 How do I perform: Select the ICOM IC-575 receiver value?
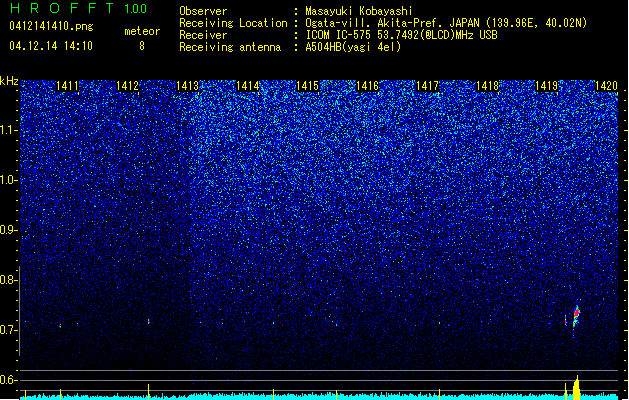(401, 35)
